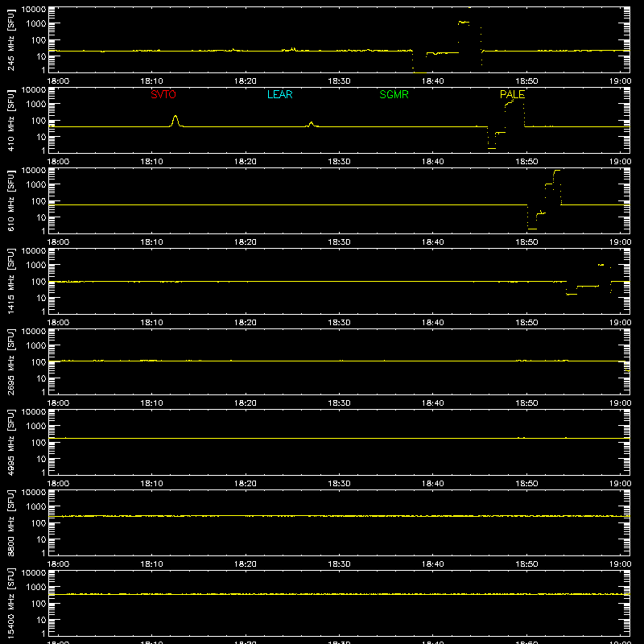Screen dimensions: 644x644
Task: Click the 10000 y-axis value of 245 MHz panel
Action: (34, 10)
